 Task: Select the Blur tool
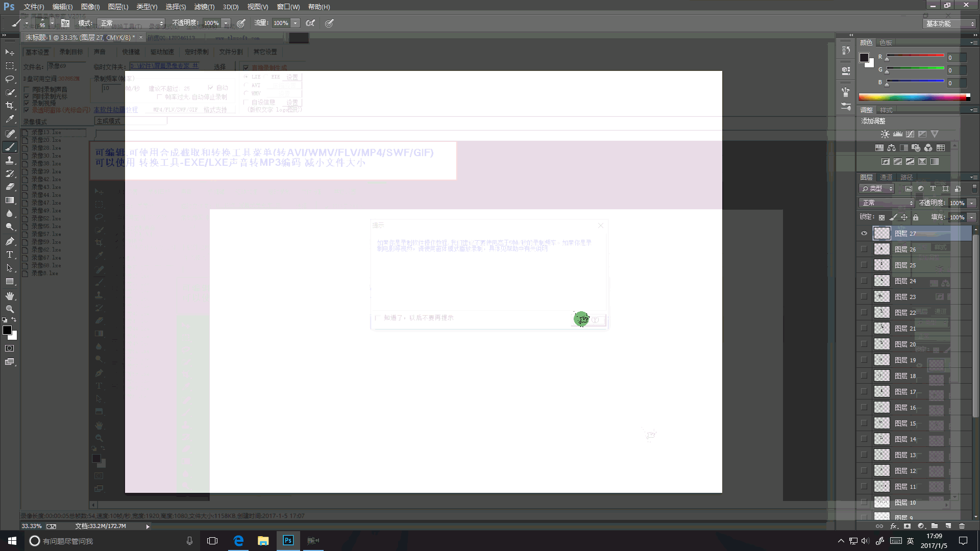click(x=10, y=213)
